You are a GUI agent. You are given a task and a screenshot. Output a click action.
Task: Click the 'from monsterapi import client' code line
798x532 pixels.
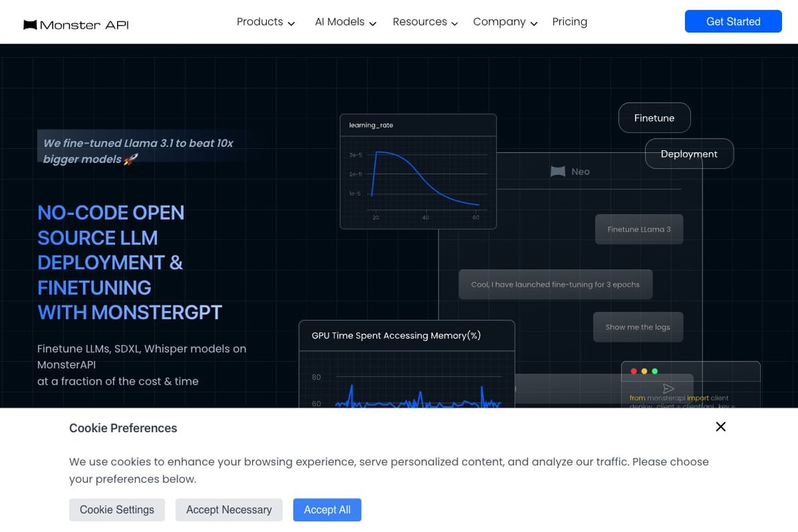pos(679,398)
